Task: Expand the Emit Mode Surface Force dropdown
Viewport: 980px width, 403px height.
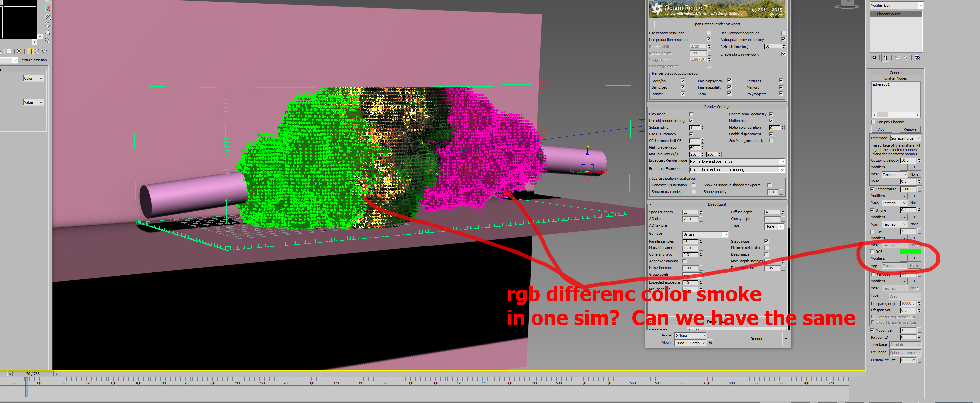Action: (x=905, y=138)
